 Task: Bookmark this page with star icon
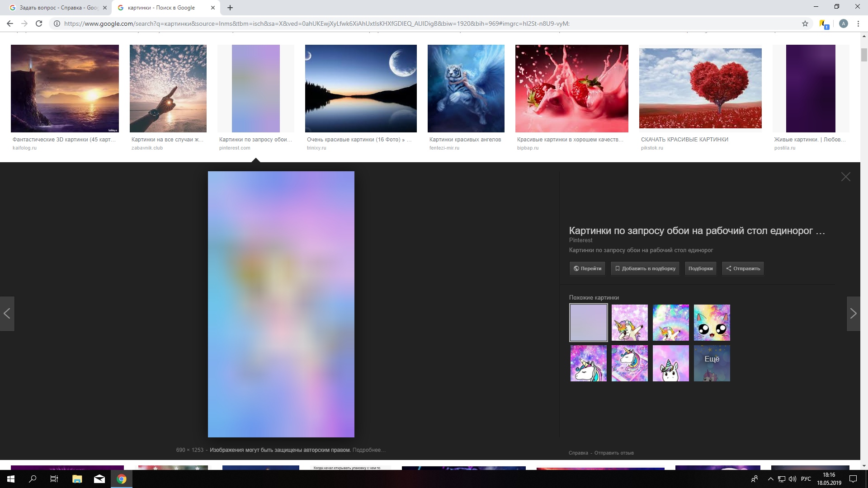pyautogui.click(x=805, y=23)
